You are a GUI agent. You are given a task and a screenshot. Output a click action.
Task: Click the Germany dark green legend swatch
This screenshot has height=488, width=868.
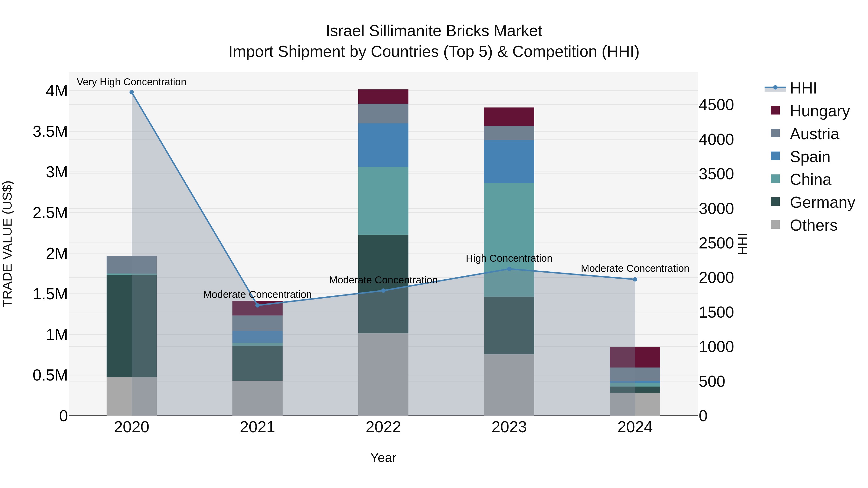775,202
